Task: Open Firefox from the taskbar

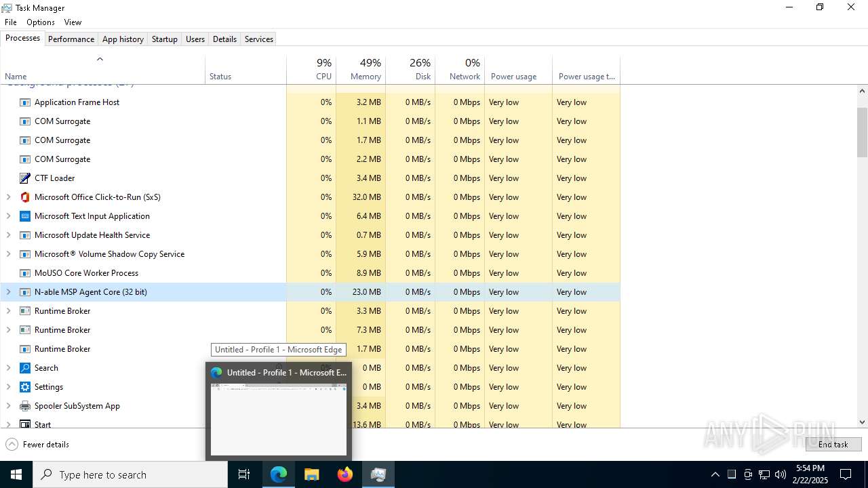Action: point(344,474)
